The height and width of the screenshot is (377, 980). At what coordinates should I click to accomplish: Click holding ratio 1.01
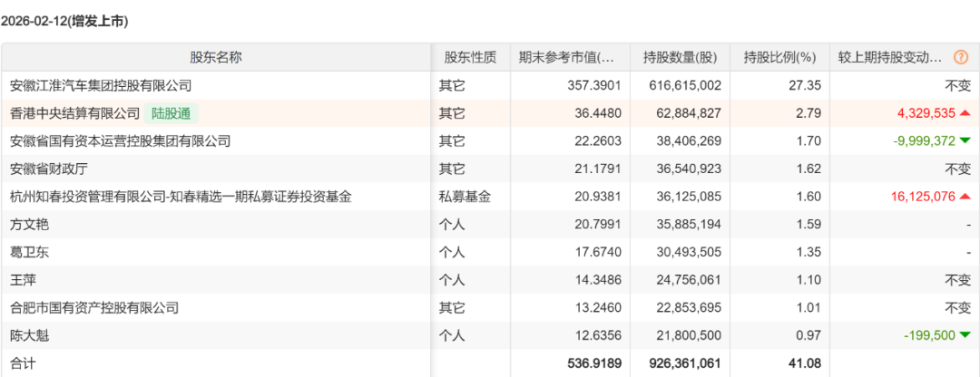tap(809, 308)
